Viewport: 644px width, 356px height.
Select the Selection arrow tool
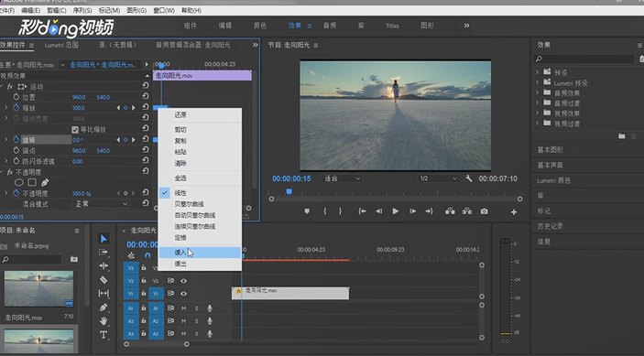[x=104, y=238]
